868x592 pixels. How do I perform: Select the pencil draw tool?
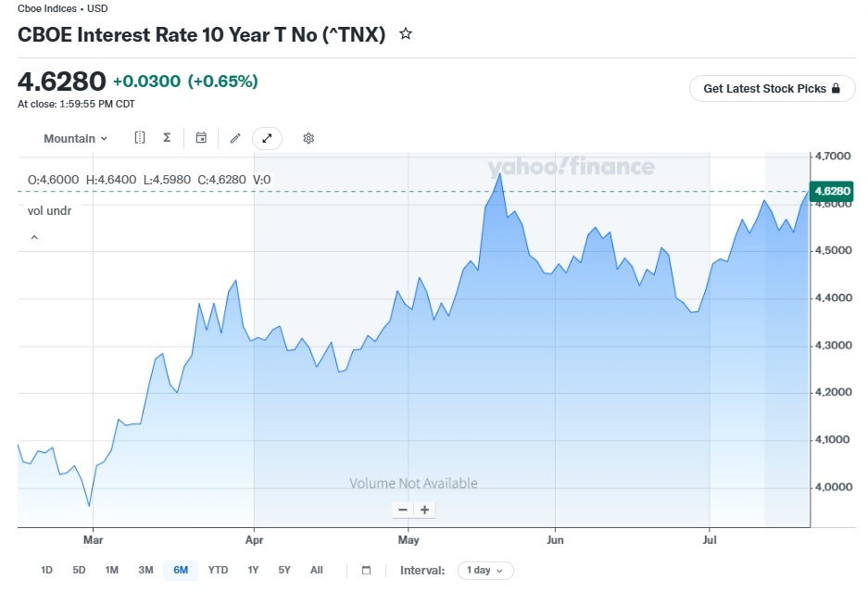[235, 138]
